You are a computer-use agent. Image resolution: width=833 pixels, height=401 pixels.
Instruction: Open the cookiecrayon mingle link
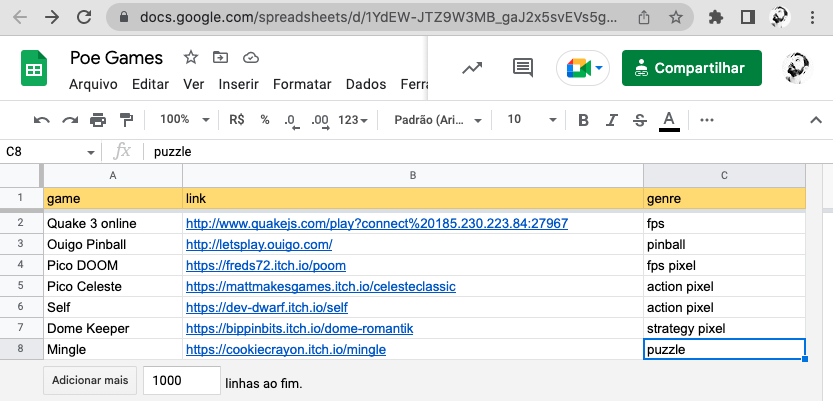click(x=286, y=349)
